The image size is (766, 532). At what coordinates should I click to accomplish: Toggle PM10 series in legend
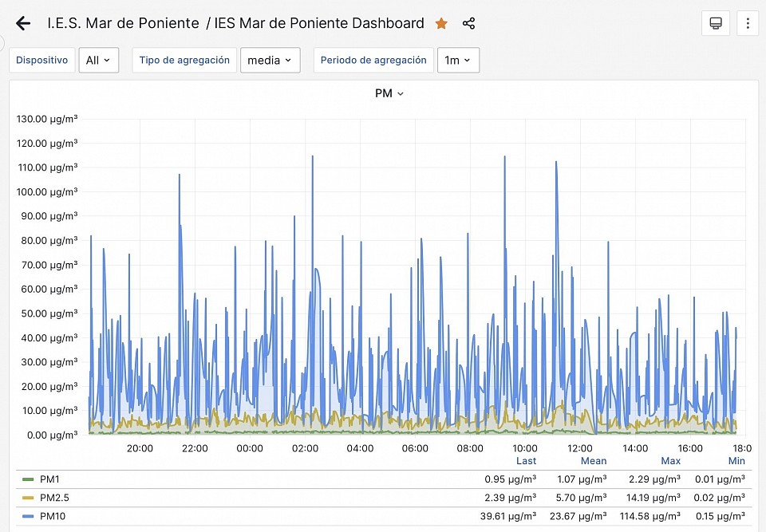(52, 516)
